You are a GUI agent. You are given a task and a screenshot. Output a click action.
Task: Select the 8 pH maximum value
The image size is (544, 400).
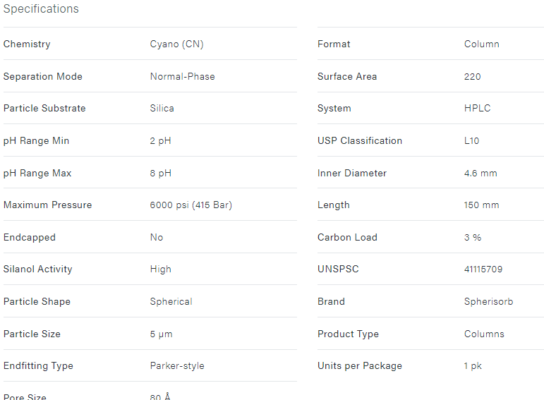(x=160, y=173)
